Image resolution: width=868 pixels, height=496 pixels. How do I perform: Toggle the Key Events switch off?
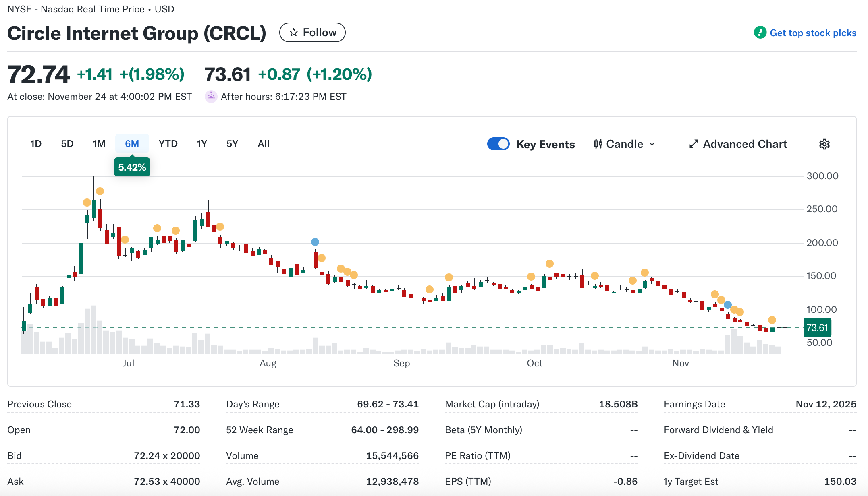click(498, 144)
